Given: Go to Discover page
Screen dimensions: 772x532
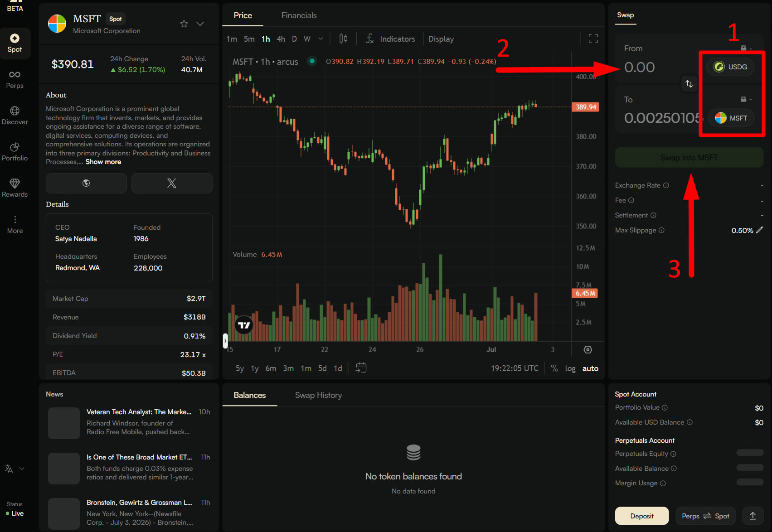Looking at the screenshot, I should (x=15, y=116).
